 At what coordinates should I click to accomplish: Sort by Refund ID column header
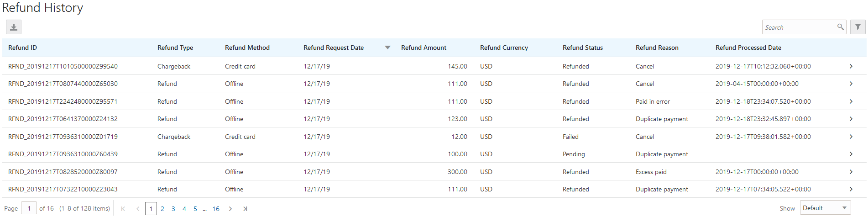tap(22, 48)
